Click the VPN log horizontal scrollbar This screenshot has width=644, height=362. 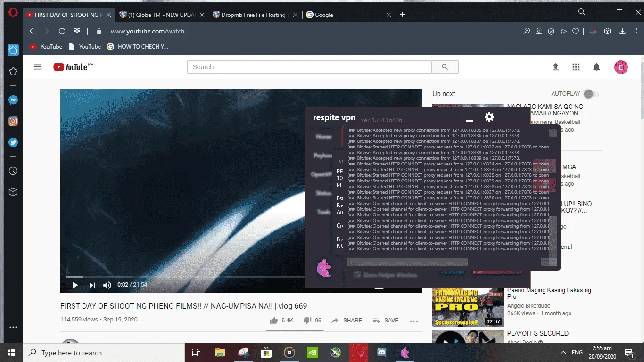[408, 262]
